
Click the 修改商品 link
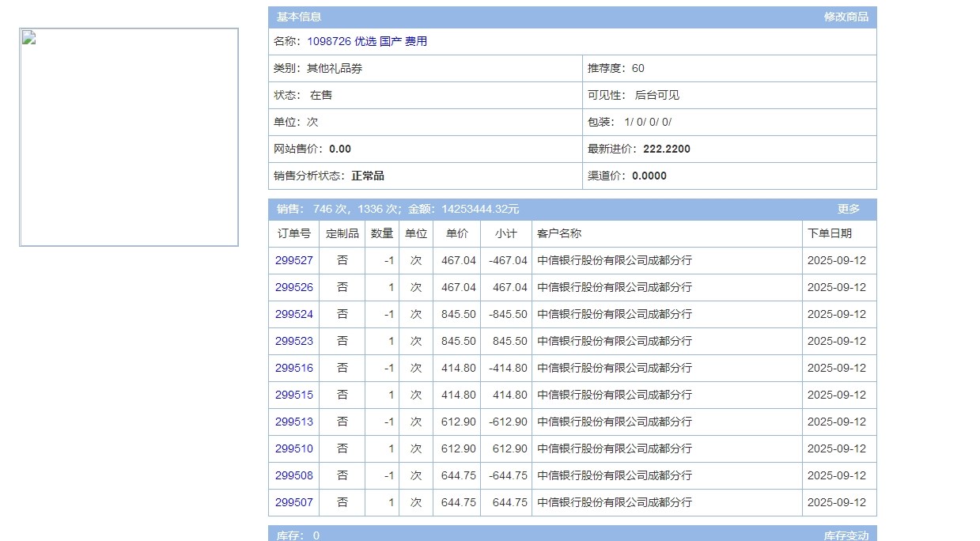tap(846, 17)
